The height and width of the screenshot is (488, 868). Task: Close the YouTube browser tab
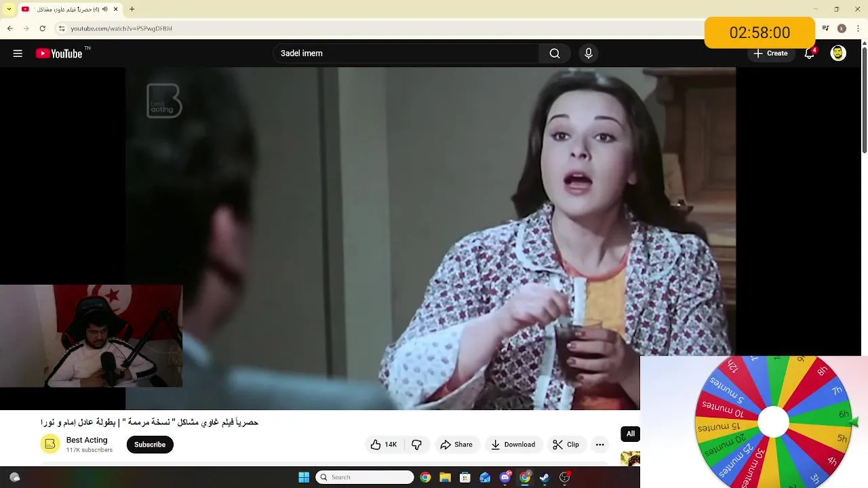115,9
